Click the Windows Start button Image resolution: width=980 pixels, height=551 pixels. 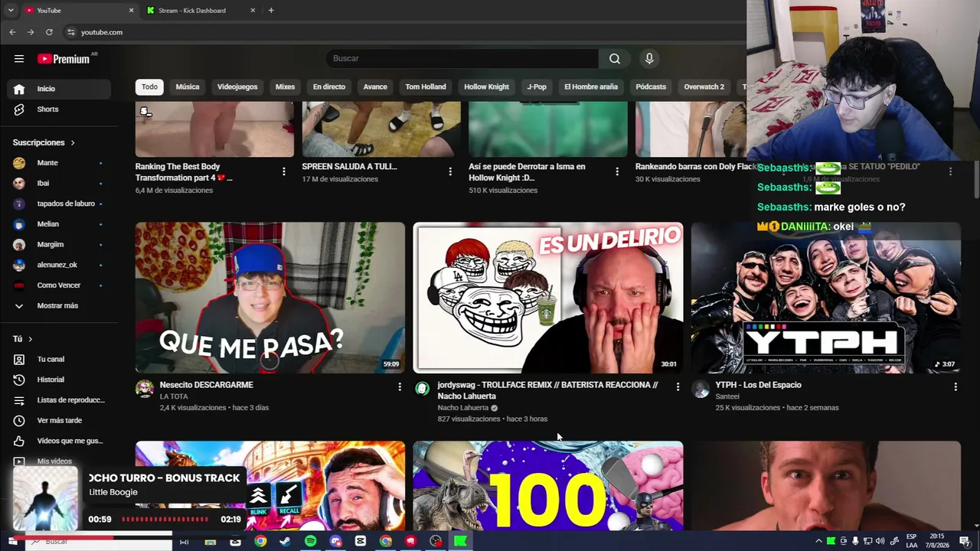(x=11, y=541)
